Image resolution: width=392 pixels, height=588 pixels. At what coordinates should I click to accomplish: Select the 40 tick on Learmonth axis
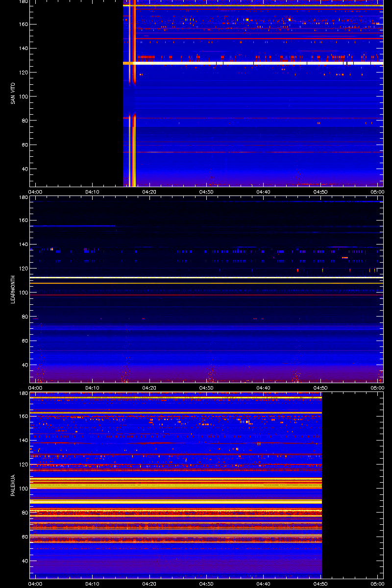pyautogui.click(x=24, y=365)
